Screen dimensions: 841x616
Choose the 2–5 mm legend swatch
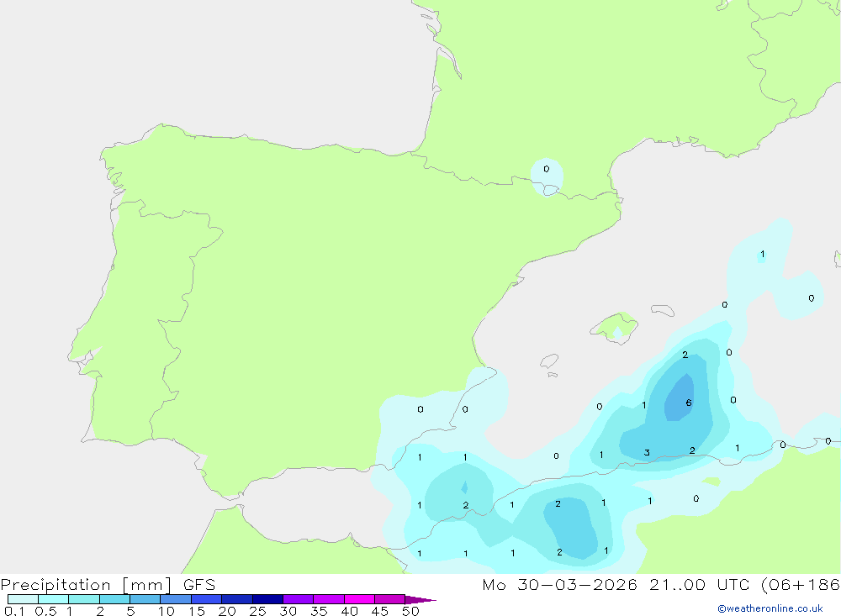point(114,599)
